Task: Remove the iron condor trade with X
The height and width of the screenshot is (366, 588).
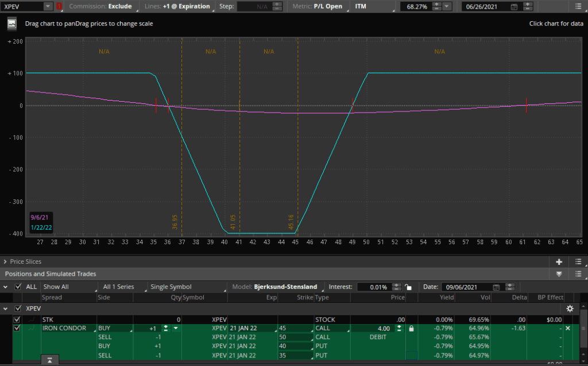Action: tap(568, 328)
